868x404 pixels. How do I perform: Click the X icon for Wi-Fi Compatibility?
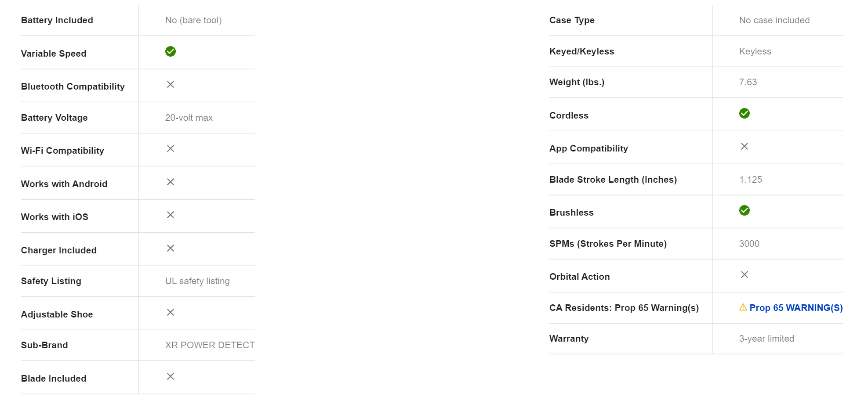pyautogui.click(x=171, y=148)
